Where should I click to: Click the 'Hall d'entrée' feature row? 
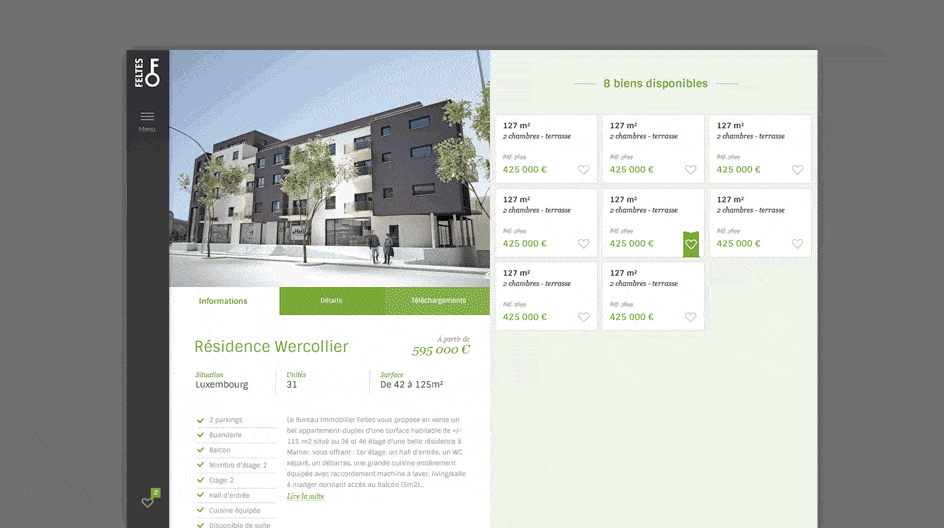point(236,495)
